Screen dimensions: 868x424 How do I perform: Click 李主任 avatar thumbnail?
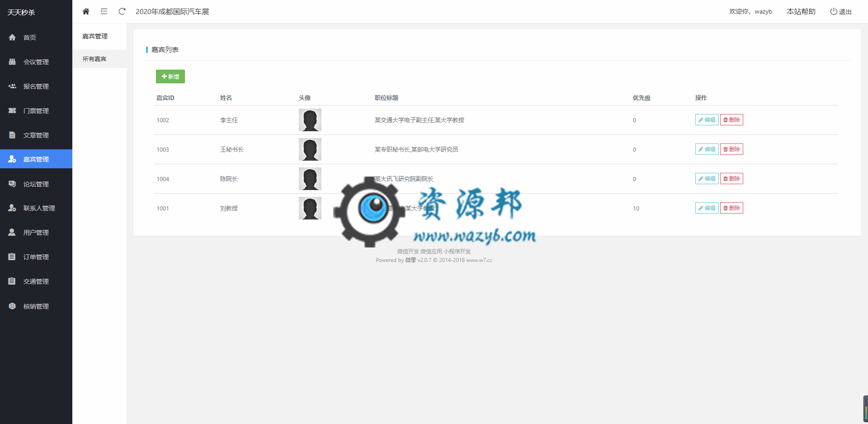coord(310,120)
